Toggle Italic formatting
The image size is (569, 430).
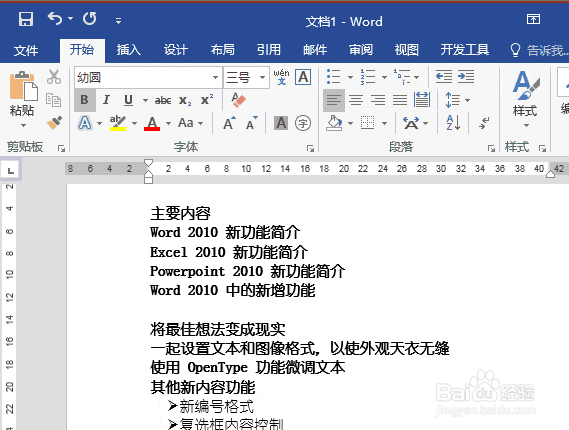point(106,100)
